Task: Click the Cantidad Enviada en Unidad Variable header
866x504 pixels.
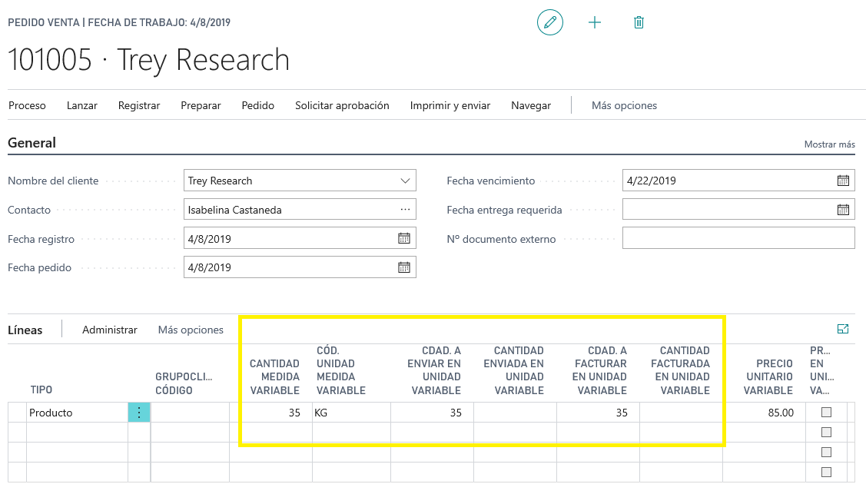Action: [513, 370]
